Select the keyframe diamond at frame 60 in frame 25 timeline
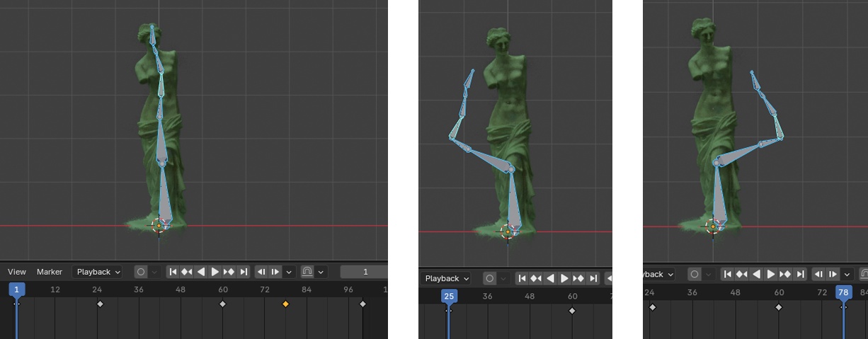Screen dimensions: 868x339 coord(572,310)
